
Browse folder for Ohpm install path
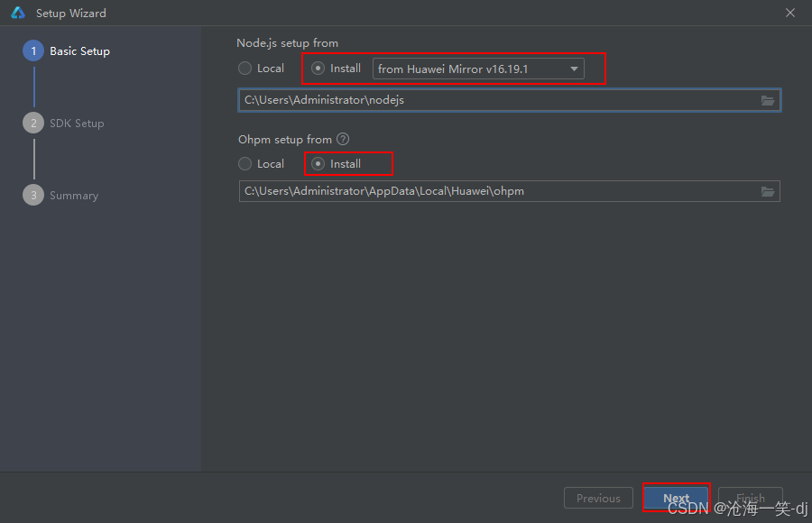[768, 191]
